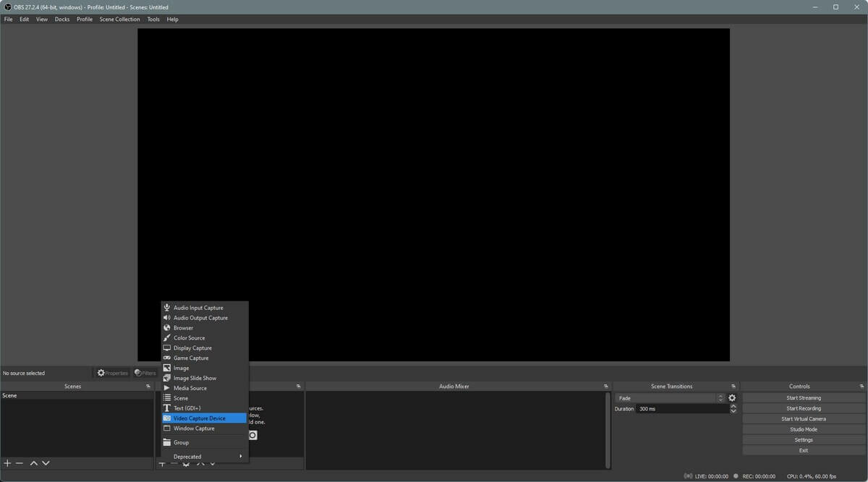Click the Audio Mixer vertical scrollbar

coord(608,430)
